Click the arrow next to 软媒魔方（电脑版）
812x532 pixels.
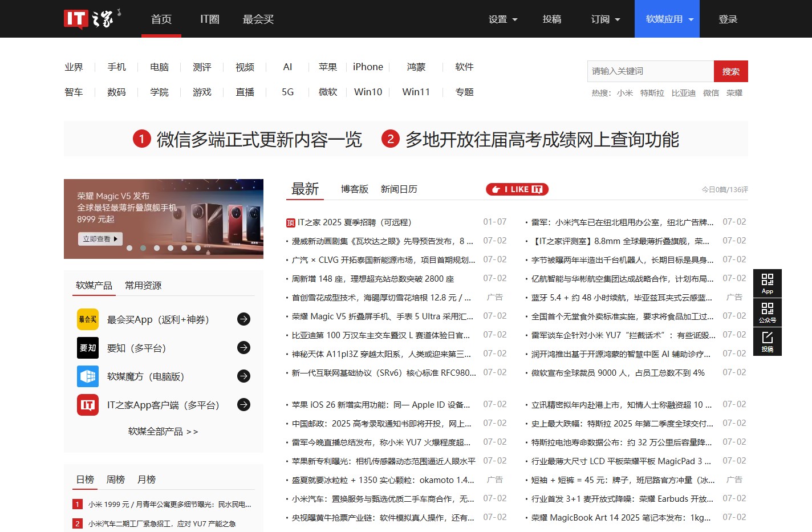(x=243, y=376)
